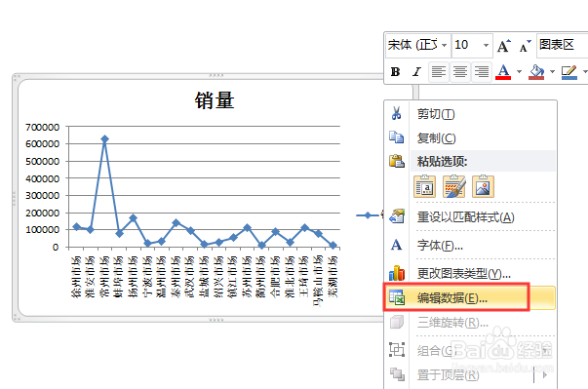Align text left in mini toolbar

439,71
